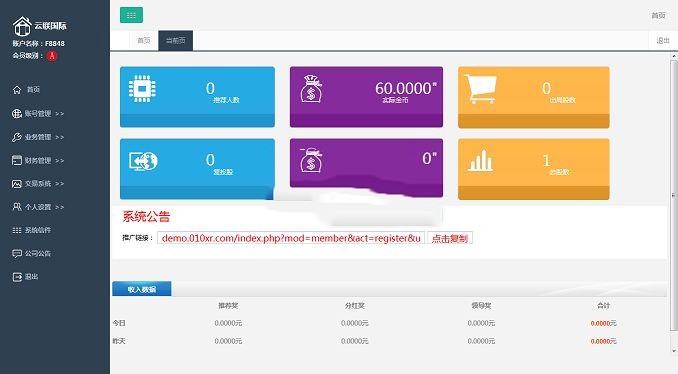Click the scrollbar up arrow at top right
This screenshot has width=678, height=374.
[674, 57]
